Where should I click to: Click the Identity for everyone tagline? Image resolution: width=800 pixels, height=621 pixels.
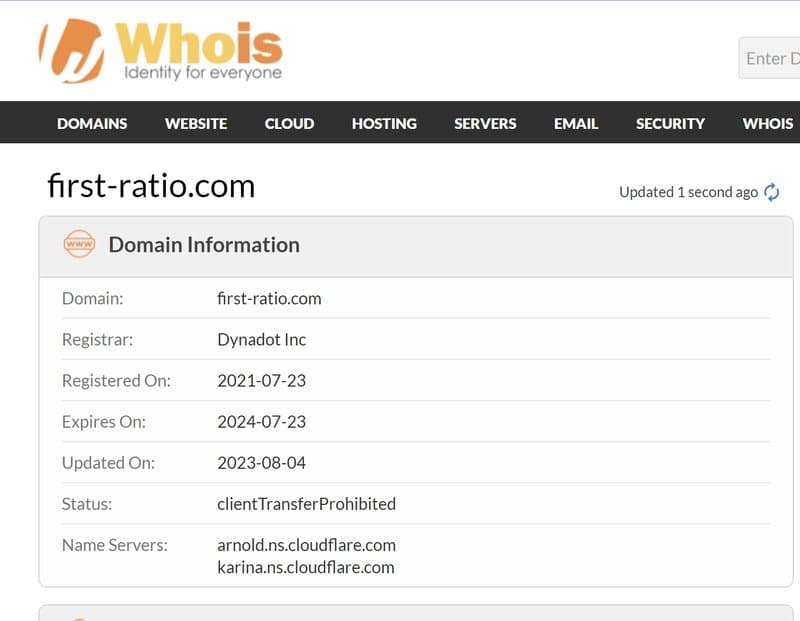tap(203, 72)
